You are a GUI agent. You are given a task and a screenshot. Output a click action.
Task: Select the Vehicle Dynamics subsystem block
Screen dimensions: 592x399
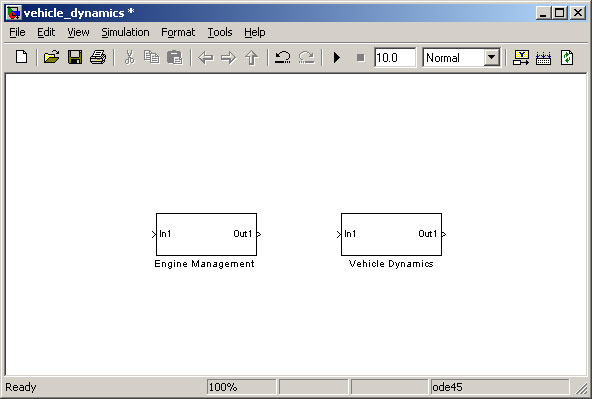tap(391, 234)
